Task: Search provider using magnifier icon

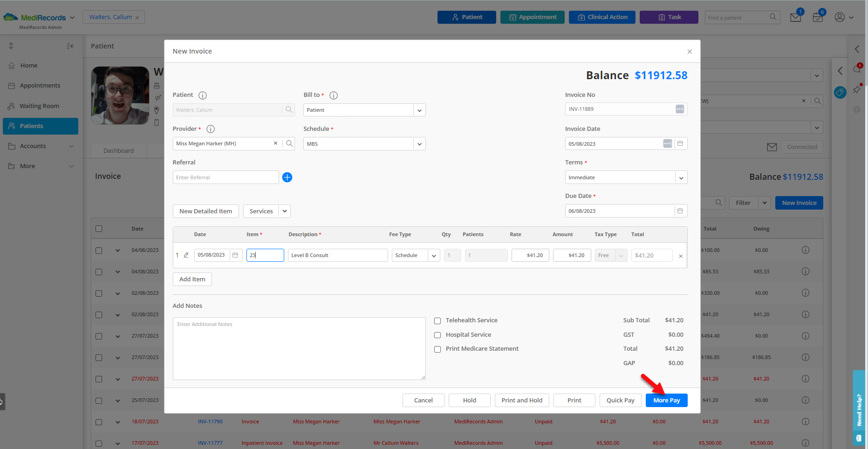Action: (289, 143)
